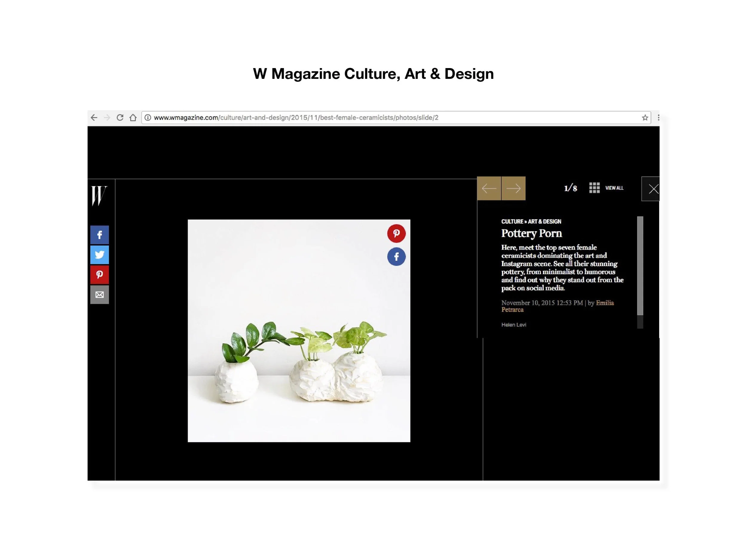Reload the page with the refresh icon
Viewport: 747px width, 560px height.
(x=120, y=117)
